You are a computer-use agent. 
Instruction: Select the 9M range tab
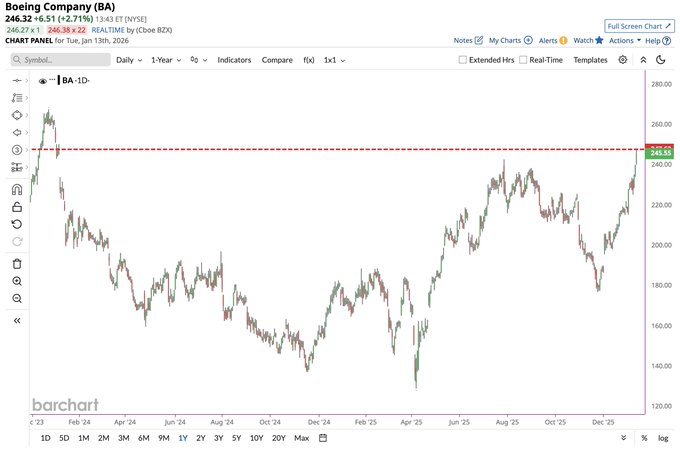coord(163,438)
